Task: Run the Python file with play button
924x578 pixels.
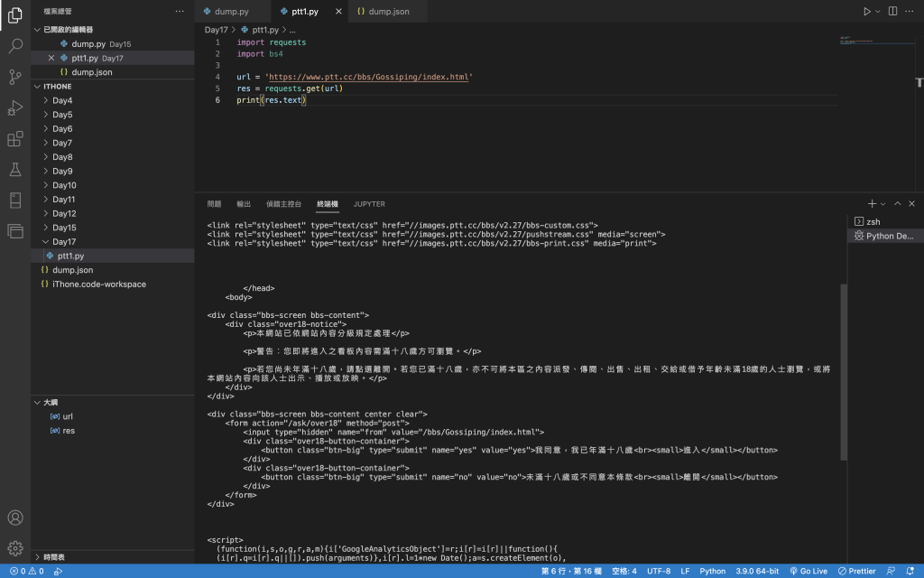Action: point(867,11)
